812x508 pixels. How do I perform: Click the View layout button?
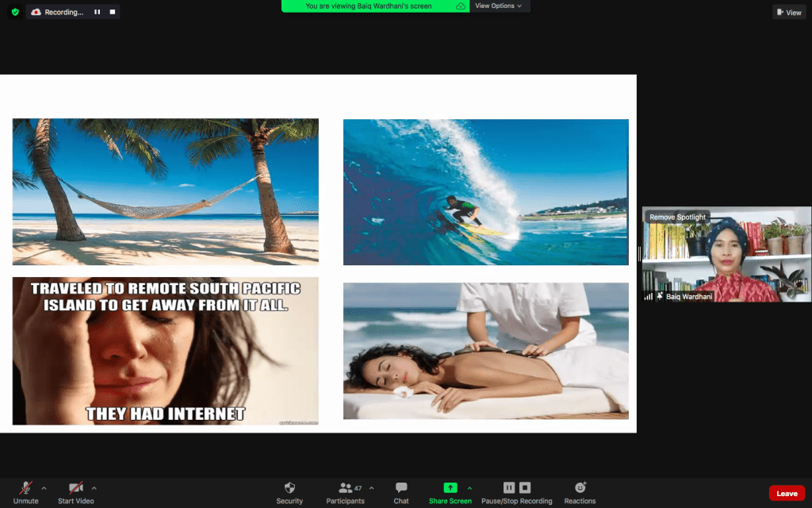point(789,13)
